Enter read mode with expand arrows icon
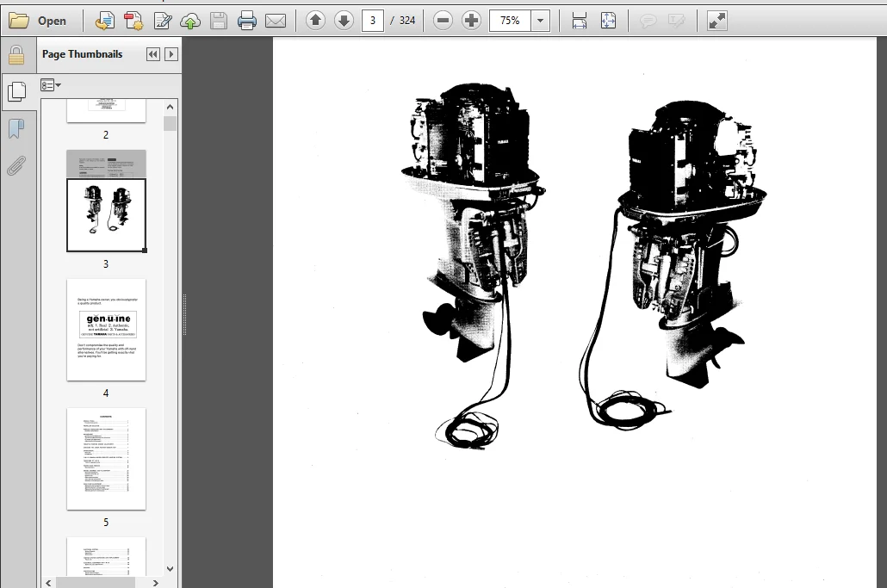 [x=716, y=21]
